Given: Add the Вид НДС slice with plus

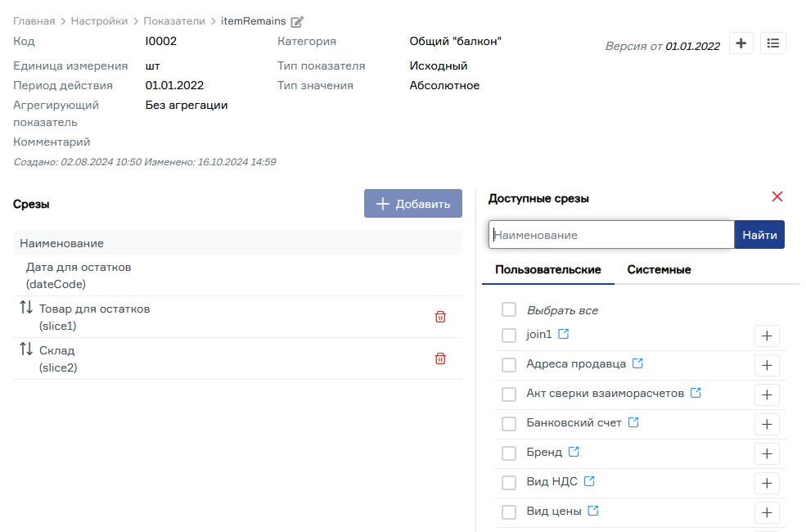Looking at the screenshot, I should [x=767, y=483].
